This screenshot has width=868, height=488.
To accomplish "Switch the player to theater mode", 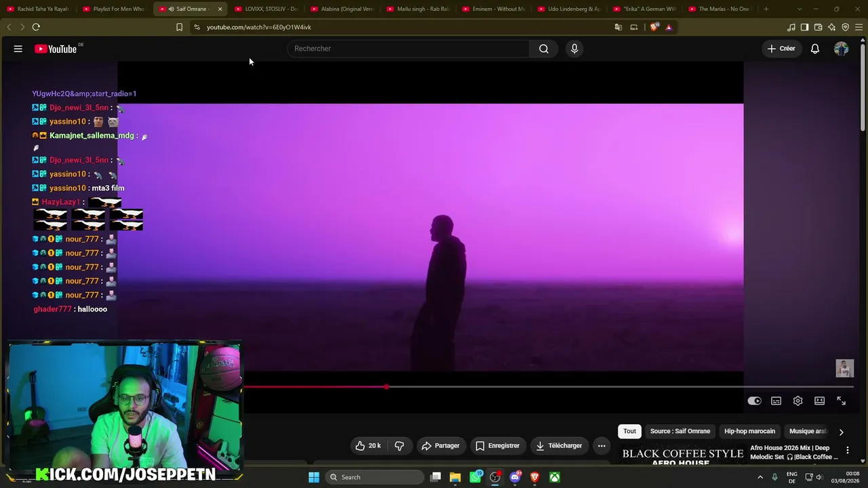I will [819, 401].
